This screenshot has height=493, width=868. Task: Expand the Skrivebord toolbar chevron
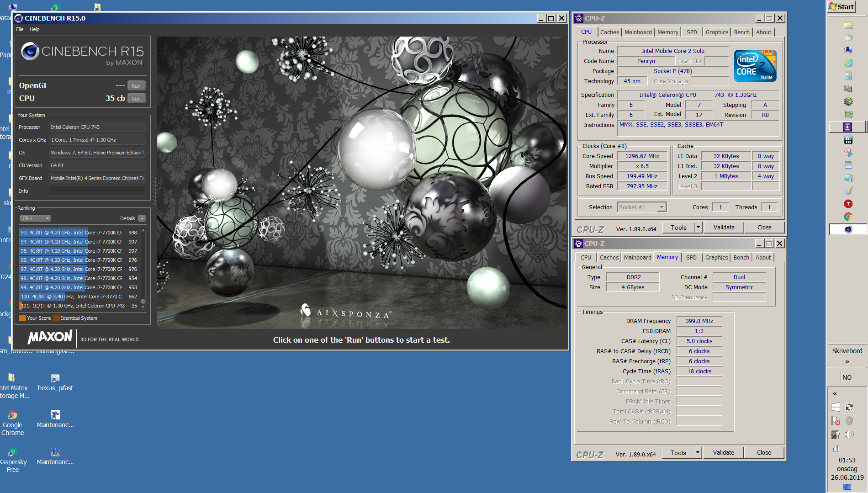click(847, 361)
